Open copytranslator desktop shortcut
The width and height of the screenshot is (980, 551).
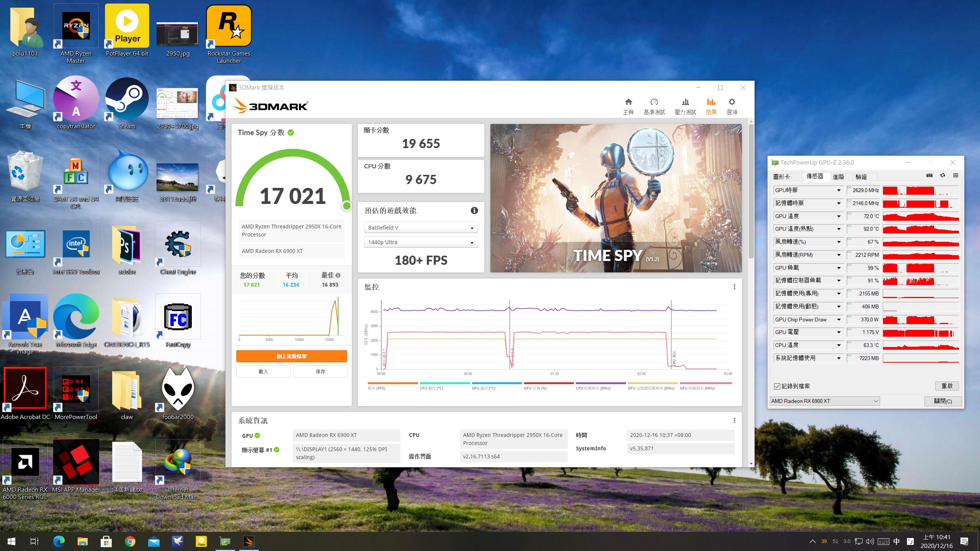click(76, 103)
